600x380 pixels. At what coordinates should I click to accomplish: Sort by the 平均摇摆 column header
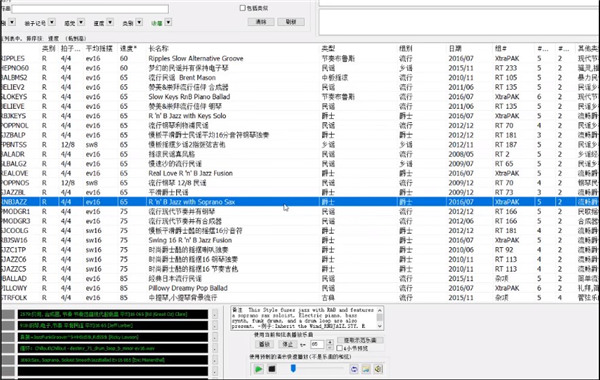[99, 49]
